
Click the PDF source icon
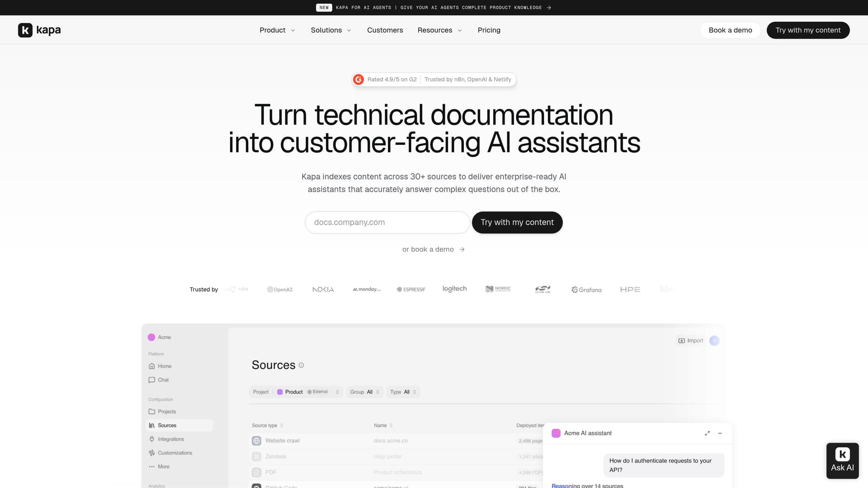257,472
